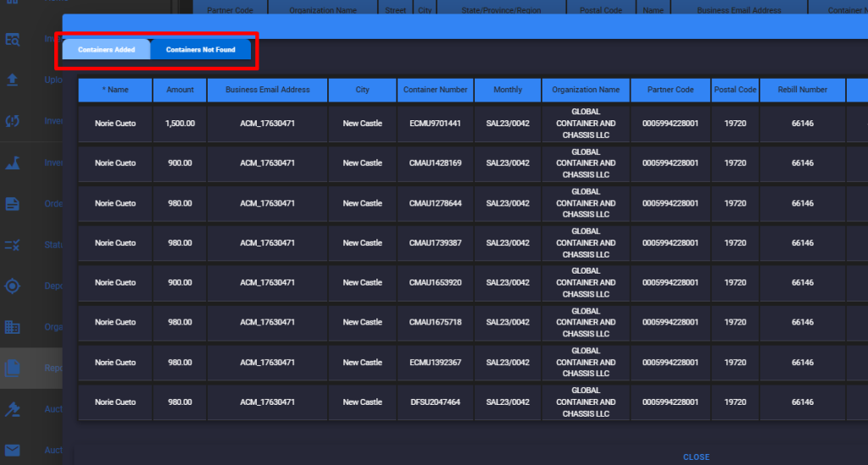This screenshot has height=465, width=868.
Task: Click the document orders icon in sidebar
Action: 13,203
